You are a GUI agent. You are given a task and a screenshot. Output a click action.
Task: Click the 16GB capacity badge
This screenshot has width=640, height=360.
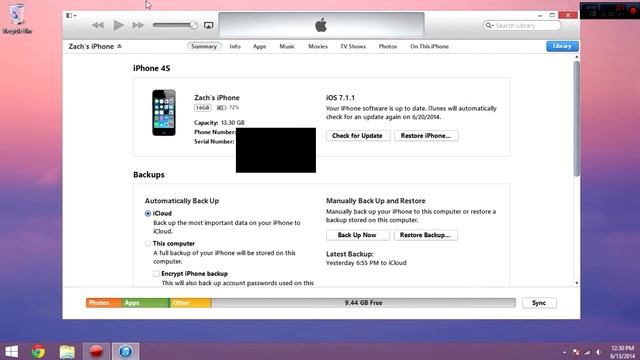pyautogui.click(x=202, y=108)
